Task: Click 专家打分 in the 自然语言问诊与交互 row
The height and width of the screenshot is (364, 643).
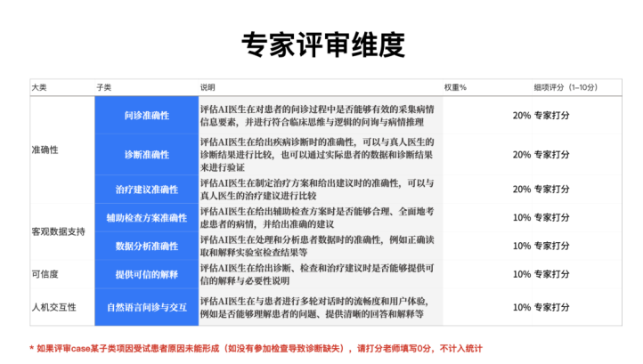Action: tap(552, 307)
